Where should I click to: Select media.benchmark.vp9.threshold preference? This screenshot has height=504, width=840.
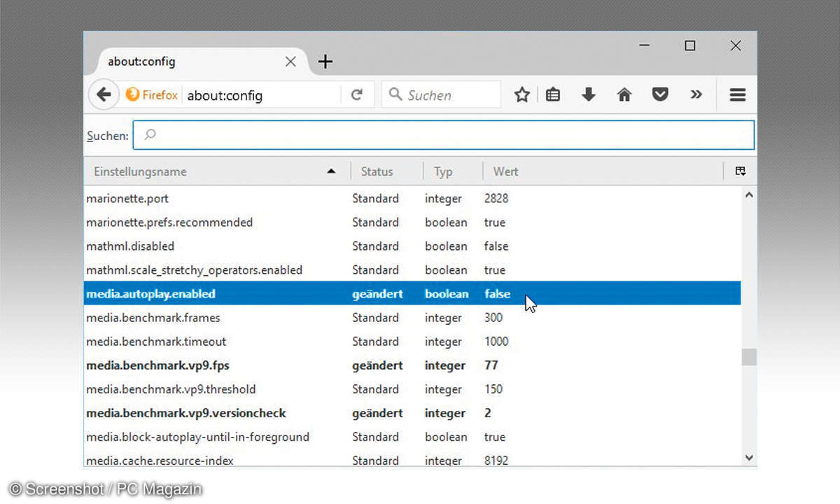point(412,389)
